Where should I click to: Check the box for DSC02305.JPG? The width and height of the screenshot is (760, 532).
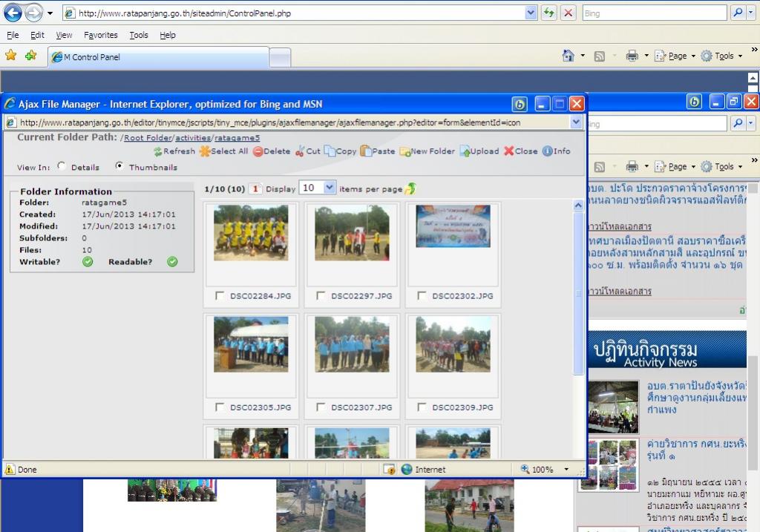220,407
